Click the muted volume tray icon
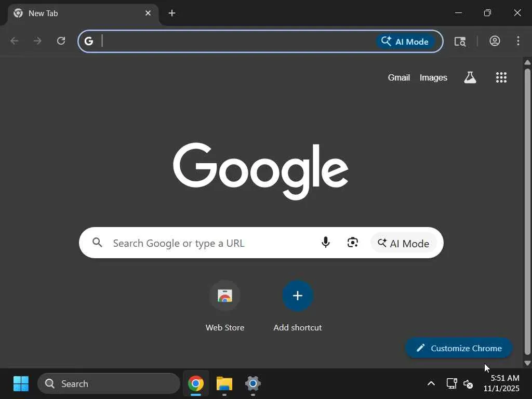532x399 pixels. (x=468, y=384)
